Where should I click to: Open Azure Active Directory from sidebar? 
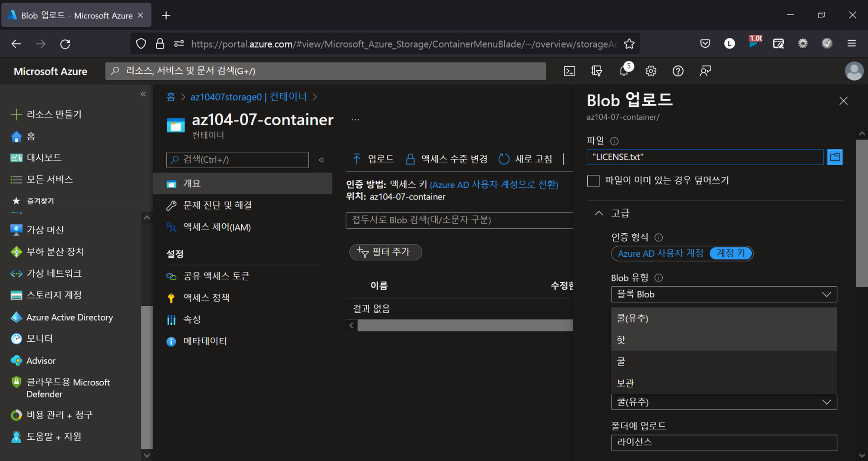click(x=62, y=317)
